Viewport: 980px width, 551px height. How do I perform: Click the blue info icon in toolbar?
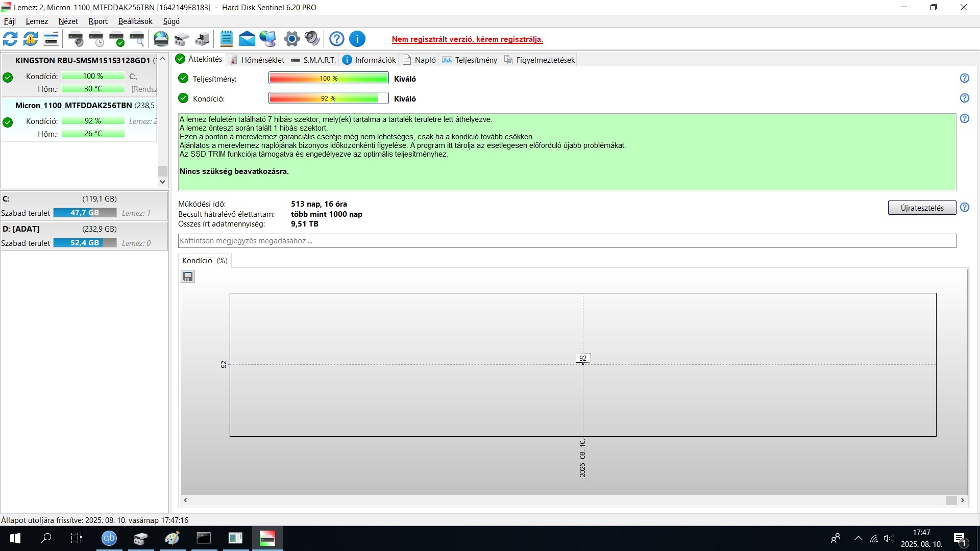coord(357,39)
